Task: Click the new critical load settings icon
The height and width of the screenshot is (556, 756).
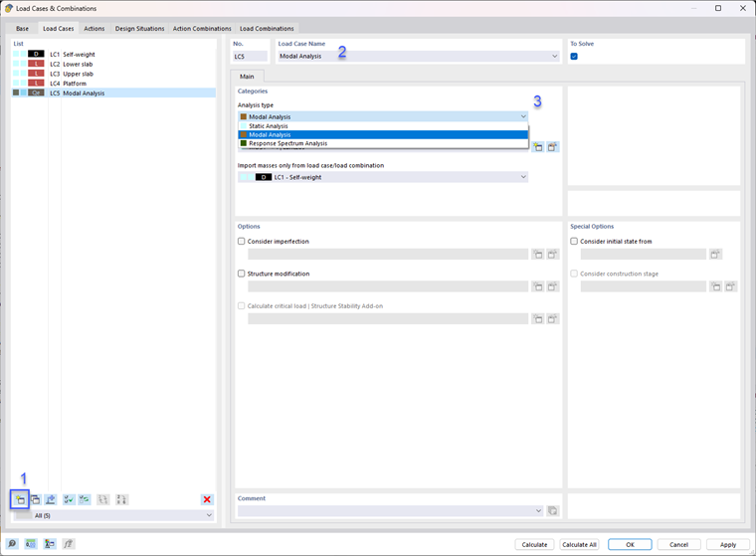Action: tap(538, 318)
